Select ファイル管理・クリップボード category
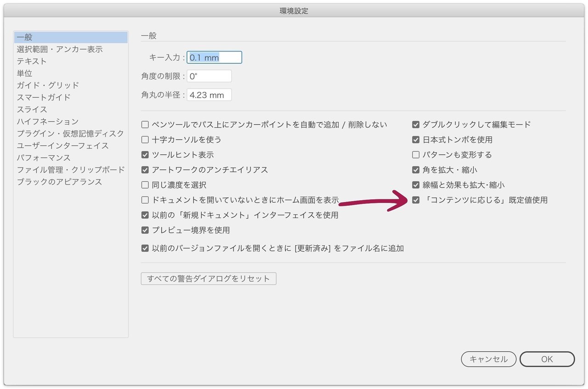The image size is (588, 389). pyautogui.click(x=71, y=170)
